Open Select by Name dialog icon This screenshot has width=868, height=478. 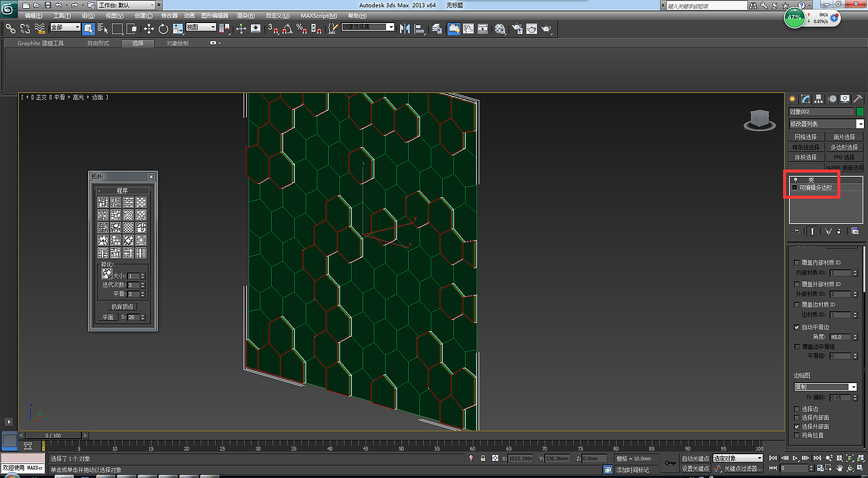(x=103, y=28)
